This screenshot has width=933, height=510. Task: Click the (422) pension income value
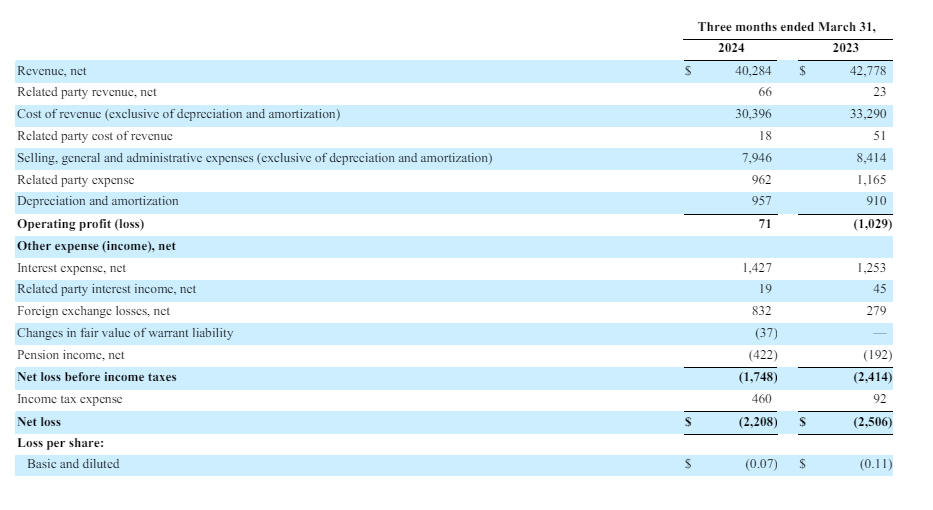click(763, 355)
